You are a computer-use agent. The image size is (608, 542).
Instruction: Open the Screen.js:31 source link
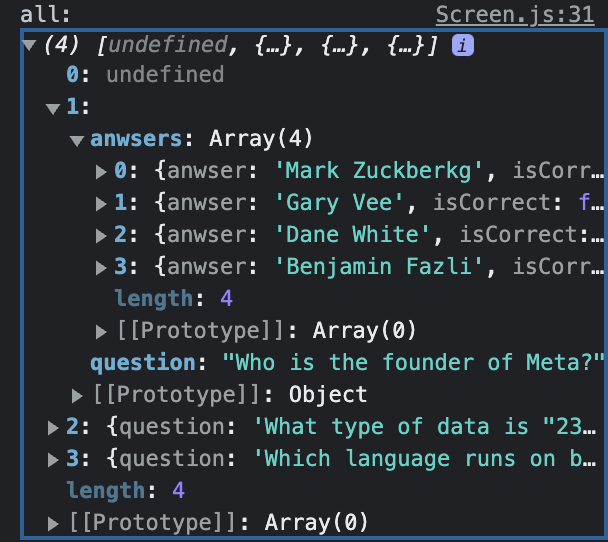tap(515, 15)
